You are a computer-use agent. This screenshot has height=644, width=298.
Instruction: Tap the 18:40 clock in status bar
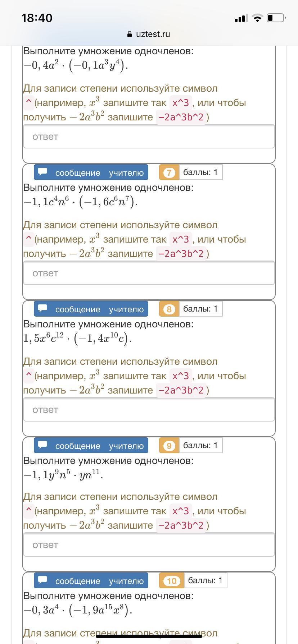[37, 18]
